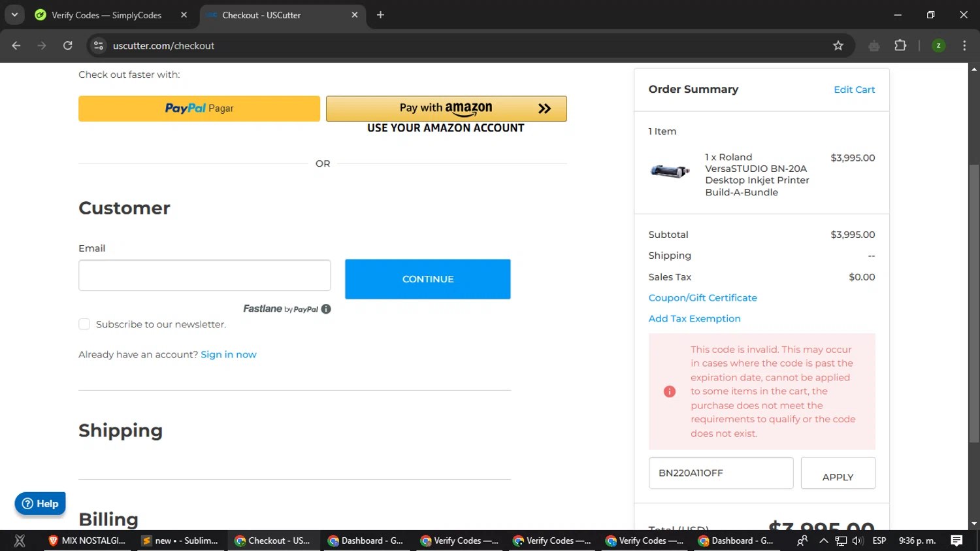Click the Fastlane info icon

pos(326,309)
